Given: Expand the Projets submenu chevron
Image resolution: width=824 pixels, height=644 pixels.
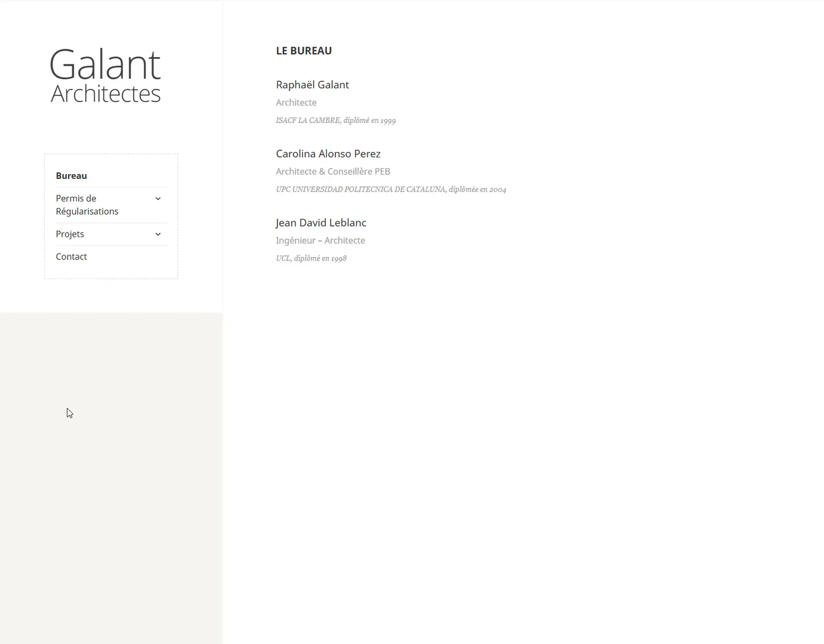Looking at the screenshot, I should coord(158,234).
